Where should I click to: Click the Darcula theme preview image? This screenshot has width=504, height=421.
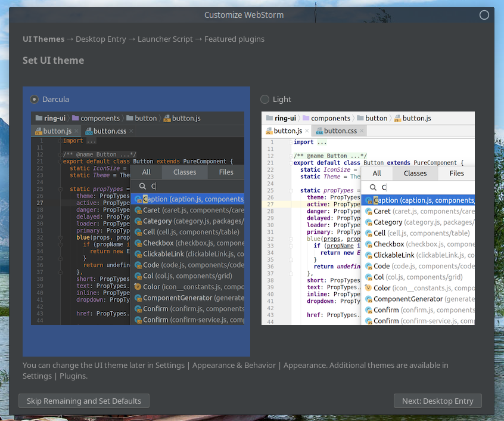click(x=138, y=218)
